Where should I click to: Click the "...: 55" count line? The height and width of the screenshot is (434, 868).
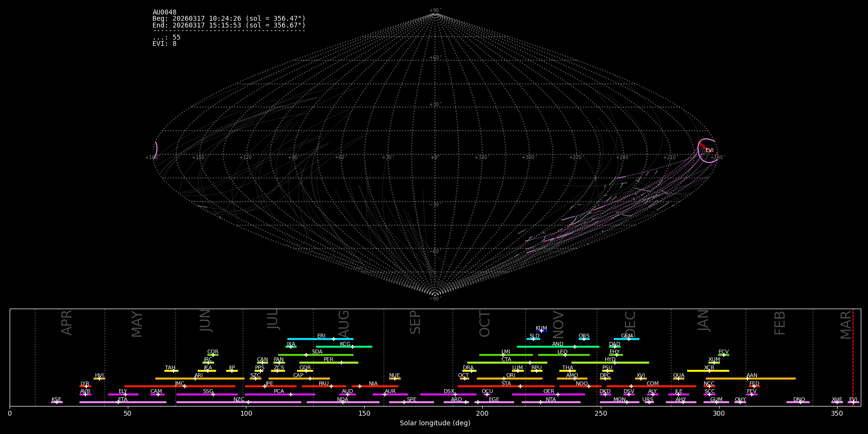[166, 38]
